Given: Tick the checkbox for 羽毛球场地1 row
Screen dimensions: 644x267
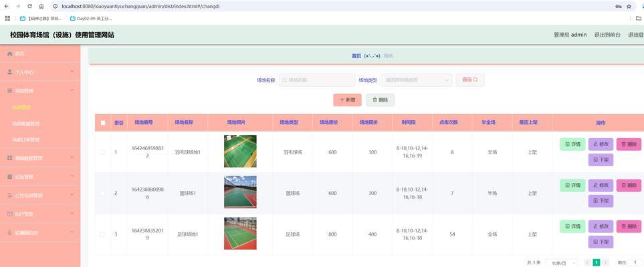Looking at the screenshot, I should (103, 152).
